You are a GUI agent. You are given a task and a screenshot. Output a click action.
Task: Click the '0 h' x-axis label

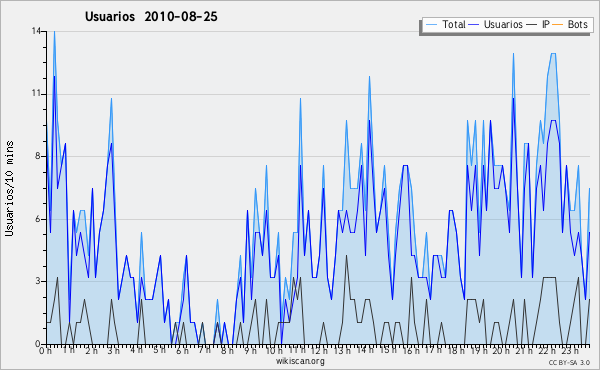click(46, 350)
